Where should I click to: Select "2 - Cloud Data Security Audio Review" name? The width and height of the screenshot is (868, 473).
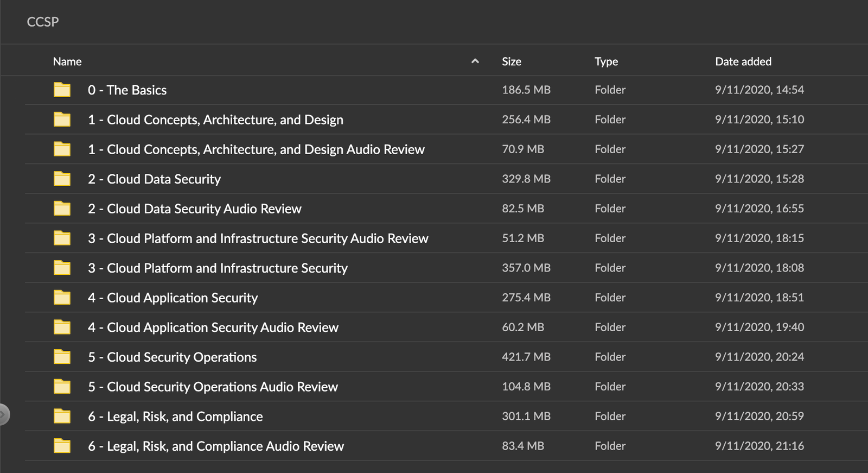(195, 209)
